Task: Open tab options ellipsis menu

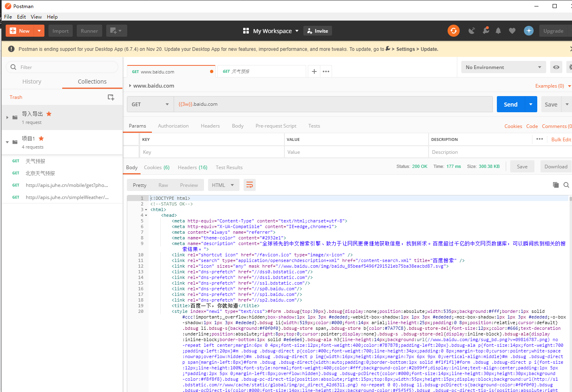Action: click(326, 71)
